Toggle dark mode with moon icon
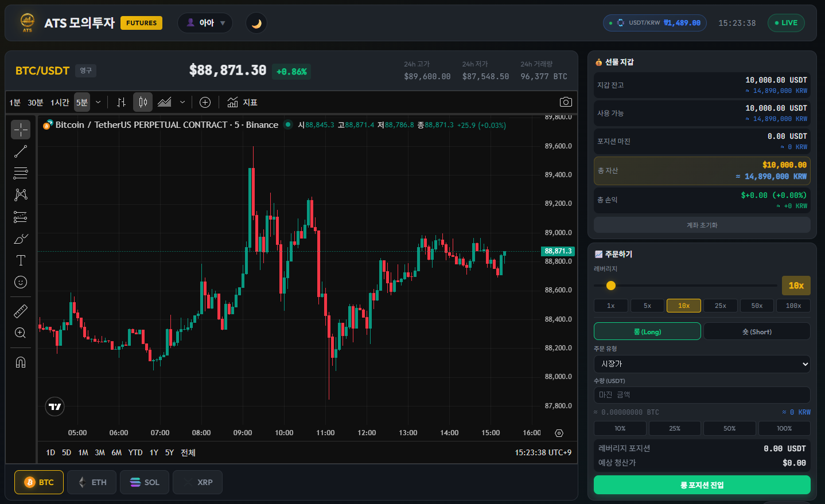825x504 pixels. tap(256, 23)
